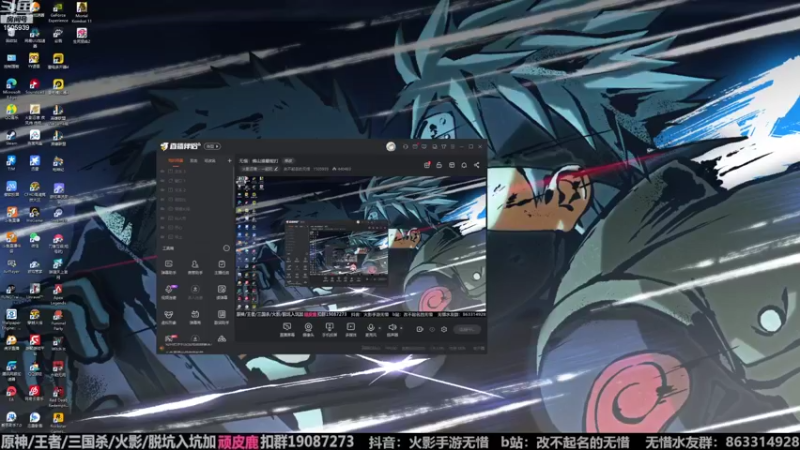Image resolution: width=800 pixels, height=450 pixels.
Task: Switch to the second scene tab
Action: coord(193,161)
